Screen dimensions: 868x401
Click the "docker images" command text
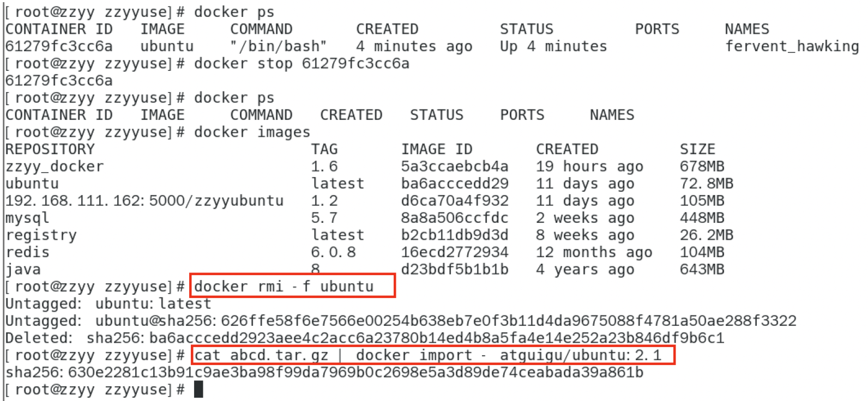[252, 132]
